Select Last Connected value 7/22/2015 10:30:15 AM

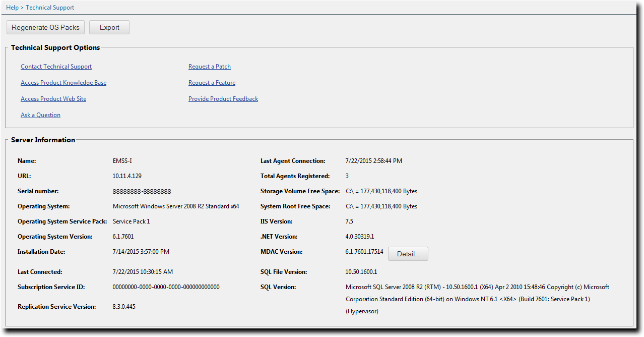click(x=143, y=272)
